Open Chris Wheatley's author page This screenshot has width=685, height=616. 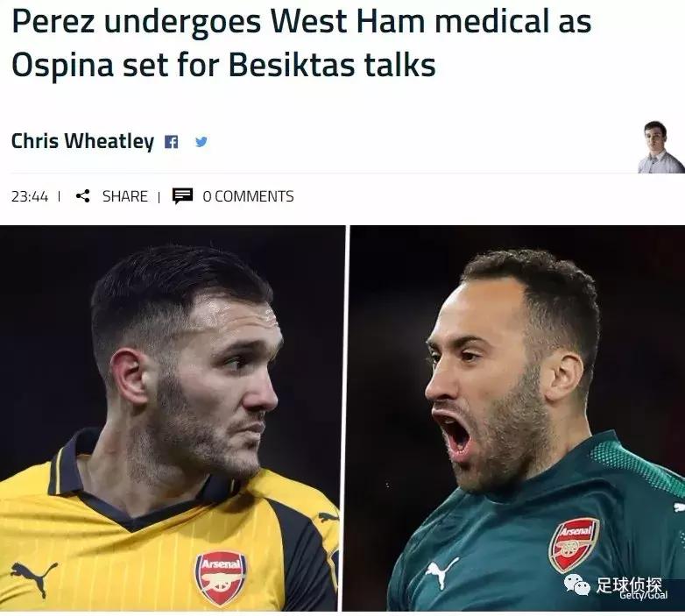pyautogui.click(x=82, y=141)
